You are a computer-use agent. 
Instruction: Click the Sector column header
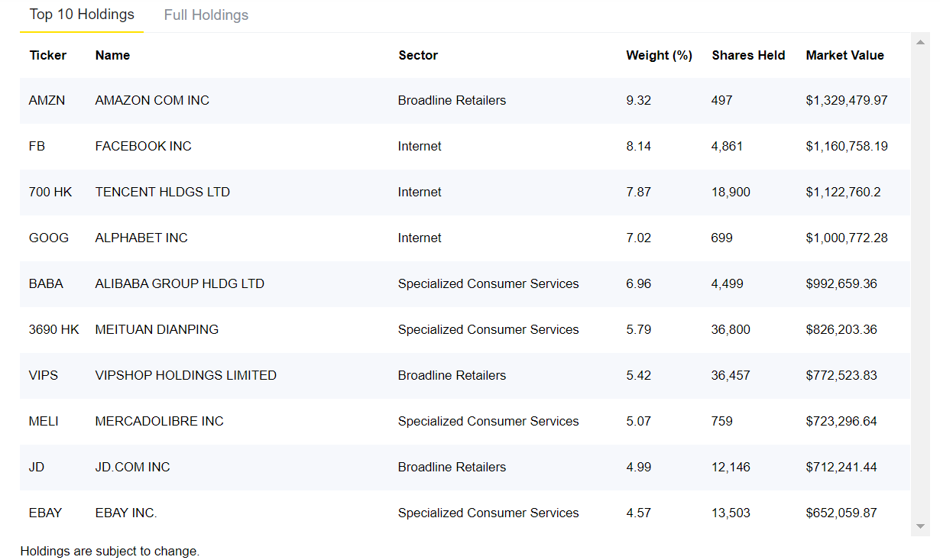point(418,55)
